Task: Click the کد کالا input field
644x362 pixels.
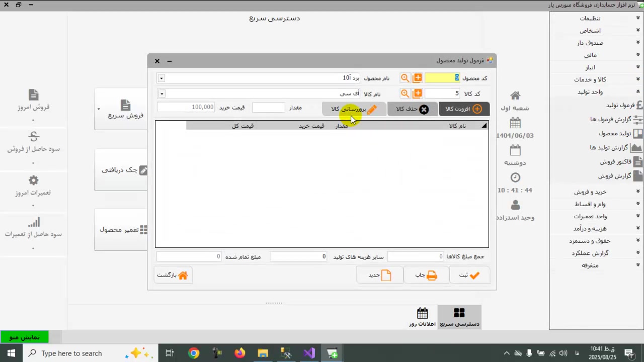Action: pyautogui.click(x=442, y=94)
